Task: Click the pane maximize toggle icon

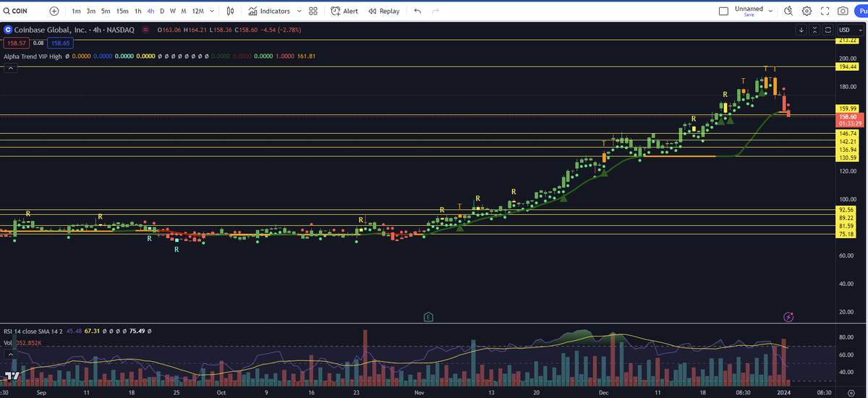Action: coord(827,30)
